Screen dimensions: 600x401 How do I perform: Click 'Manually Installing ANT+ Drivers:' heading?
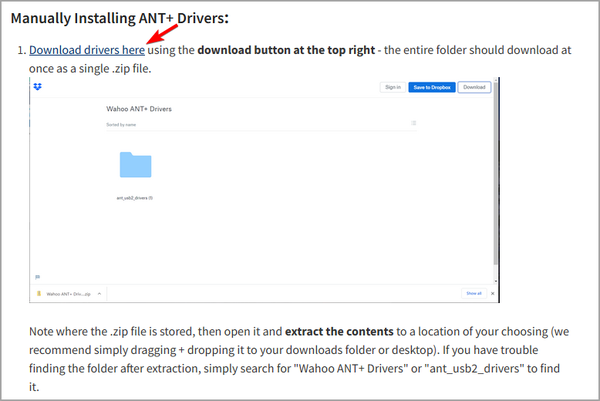coord(120,18)
